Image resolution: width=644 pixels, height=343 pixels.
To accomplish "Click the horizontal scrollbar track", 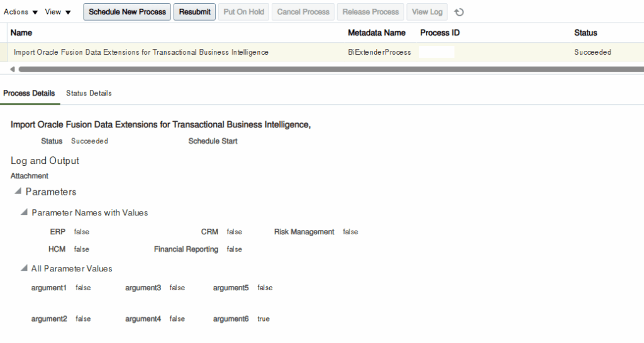I will pos(331,69).
